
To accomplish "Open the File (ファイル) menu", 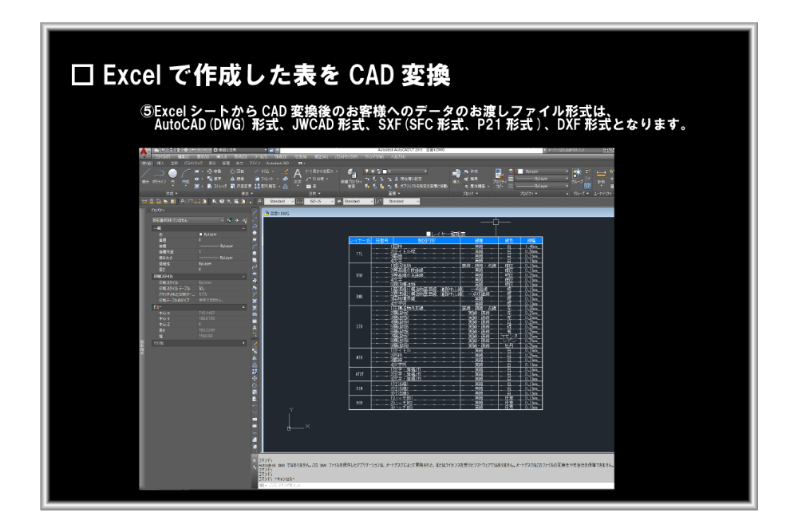I will point(163,156).
